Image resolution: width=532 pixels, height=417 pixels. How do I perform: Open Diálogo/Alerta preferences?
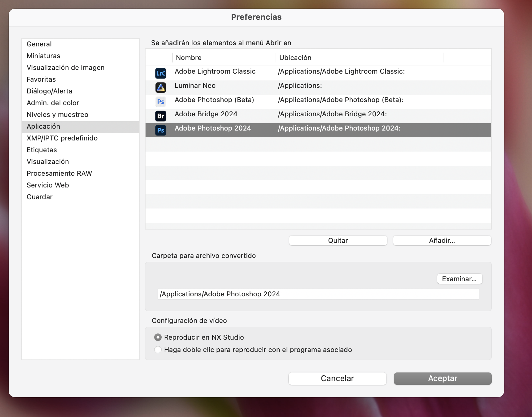coord(81,91)
